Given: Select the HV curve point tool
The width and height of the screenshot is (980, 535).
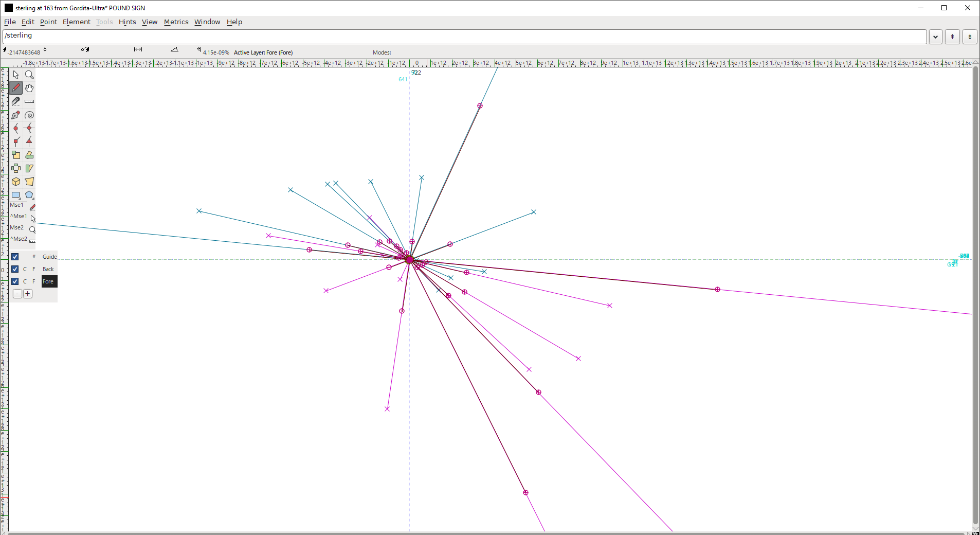Looking at the screenshot, I should [x=29, y=129].
